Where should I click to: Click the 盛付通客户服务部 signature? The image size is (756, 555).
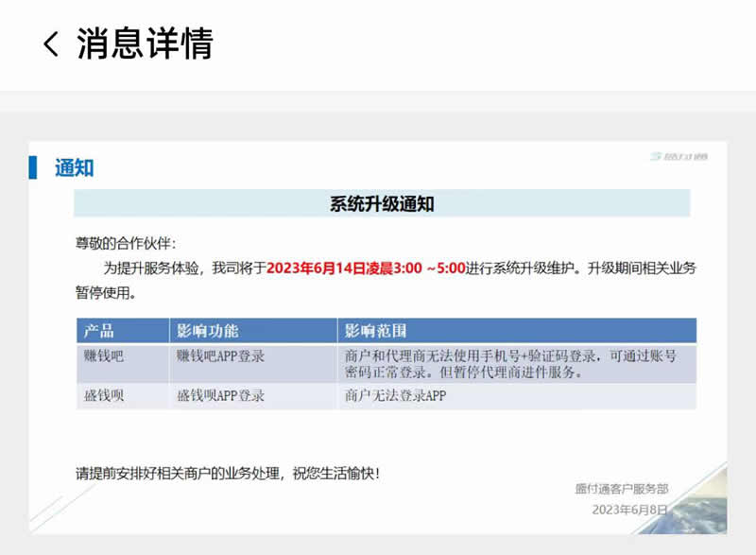click(x=622, y=489)
